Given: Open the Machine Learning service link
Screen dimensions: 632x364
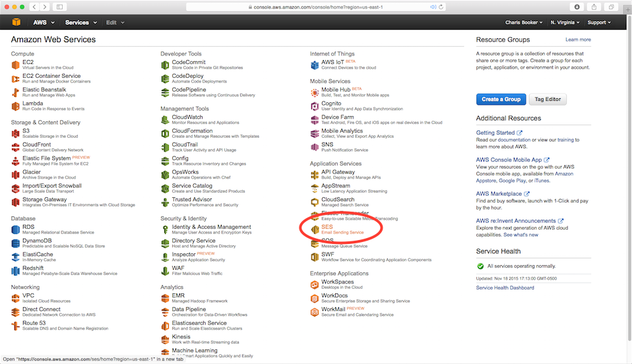Looking at the screenshot, I should point(195,350).
